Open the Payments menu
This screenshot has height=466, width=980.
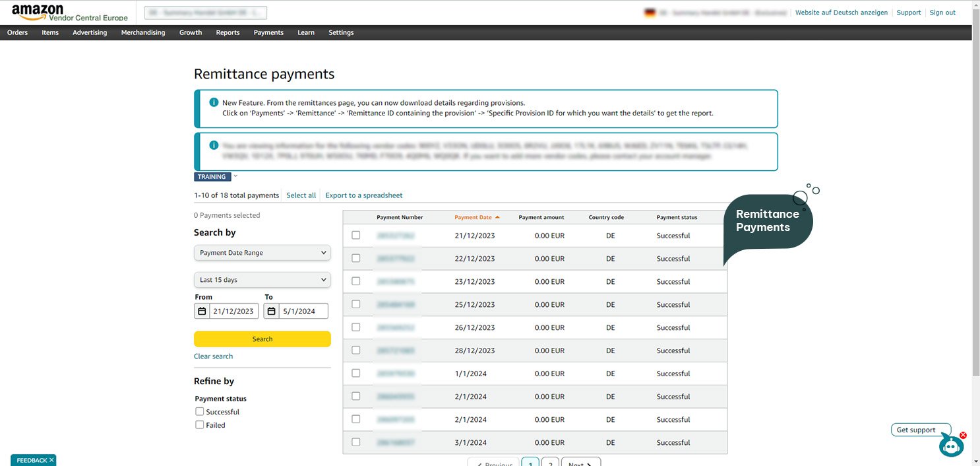268,32
